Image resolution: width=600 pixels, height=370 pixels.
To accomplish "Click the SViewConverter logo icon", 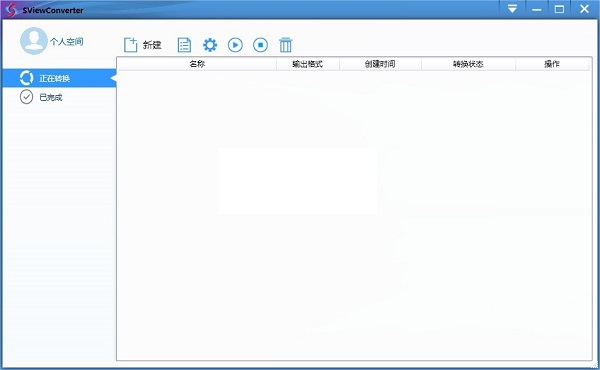I will [12, 10].
